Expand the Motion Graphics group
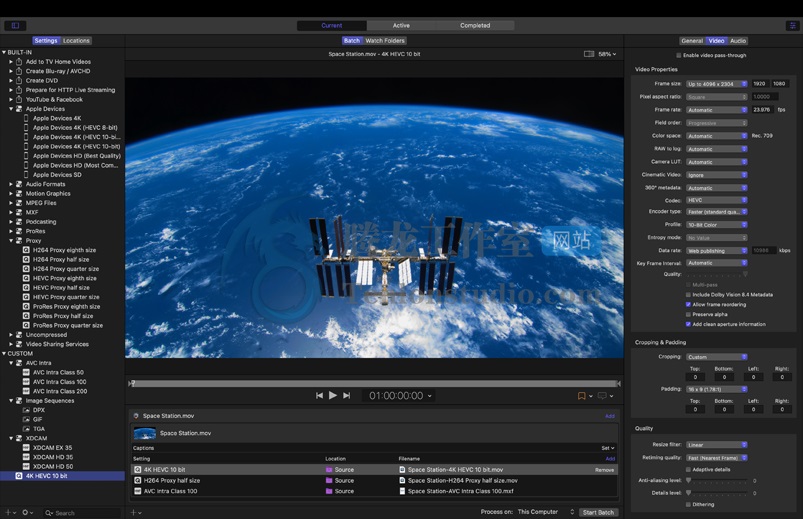Viewport: 803px width, 519px height. point(11,194)
